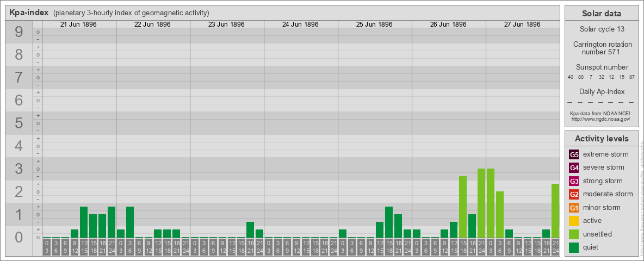This screenshot has height=261, width=644.
Task: Click the '22 Jun 1896' date header
Action: pyautogui.click(x=152, y=24)
